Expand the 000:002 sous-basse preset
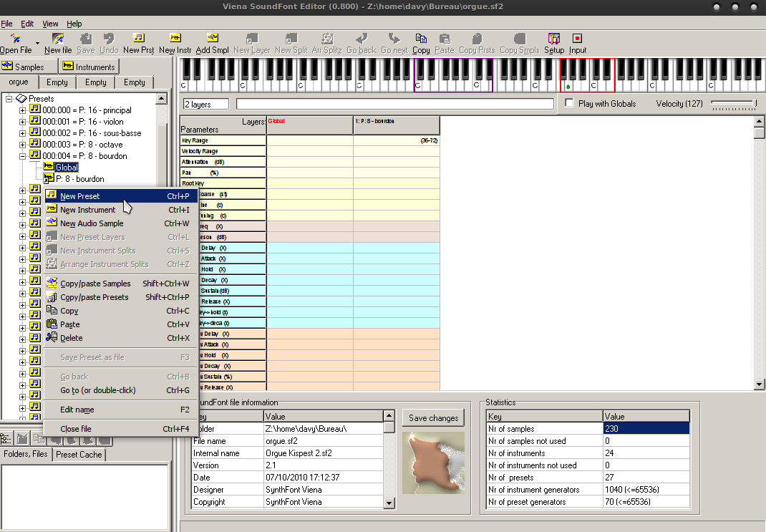The width and height of the screenshot is (766, 532). (x=22, y=133)
